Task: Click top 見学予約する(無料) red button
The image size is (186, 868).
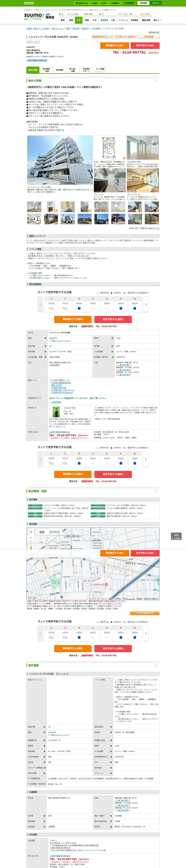Action: (145, 45)
